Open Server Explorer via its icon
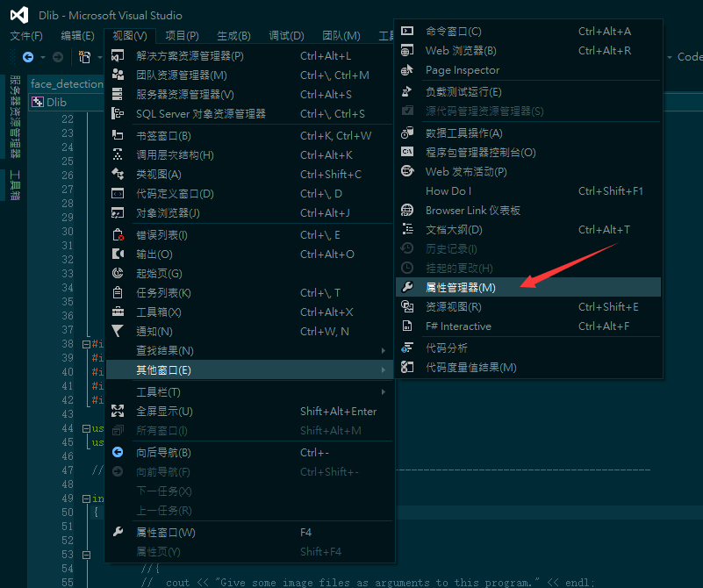 click(118, 94)
